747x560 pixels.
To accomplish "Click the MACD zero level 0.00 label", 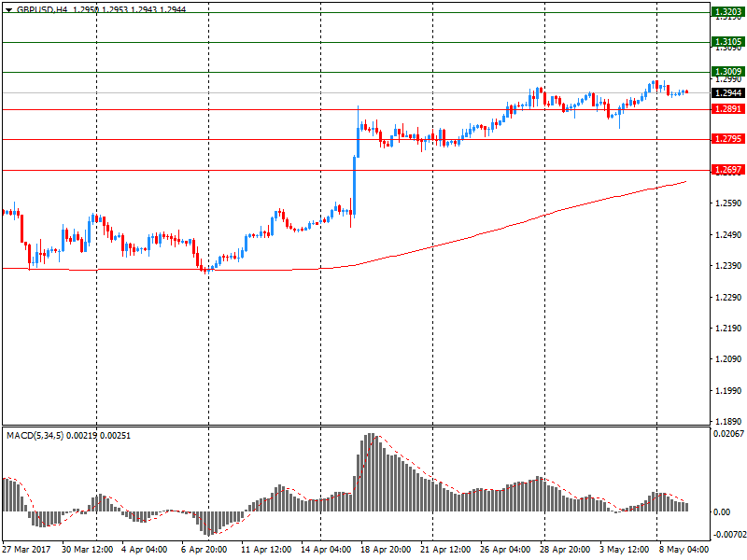I will pyautogui.click(x=722, y=511).
